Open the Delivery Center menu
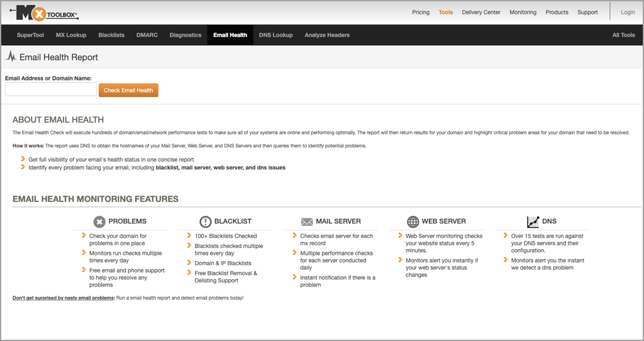 pyautogui.click(x=481, y=12)
